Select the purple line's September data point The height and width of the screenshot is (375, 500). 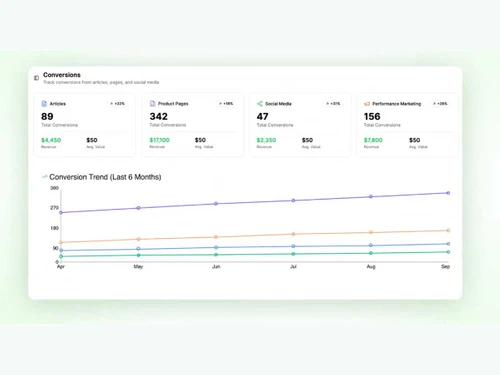448,193
